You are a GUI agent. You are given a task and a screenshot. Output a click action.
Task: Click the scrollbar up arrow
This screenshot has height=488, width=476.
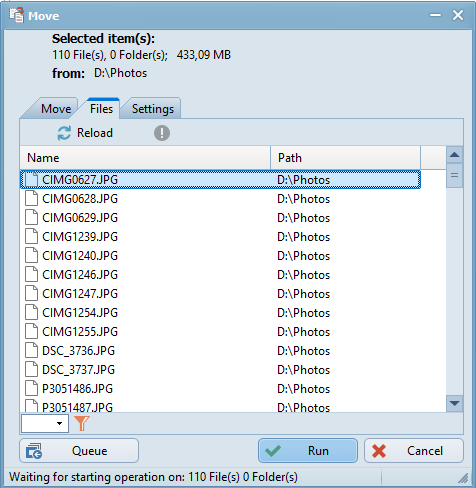454,155
